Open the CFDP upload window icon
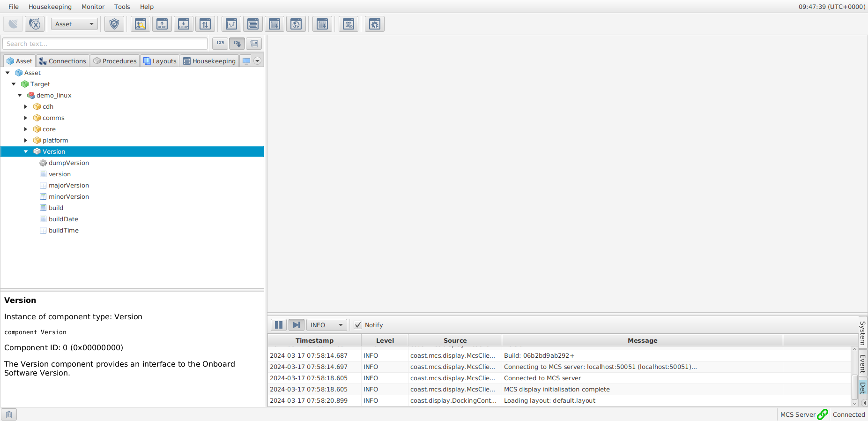 coord(162,24)
